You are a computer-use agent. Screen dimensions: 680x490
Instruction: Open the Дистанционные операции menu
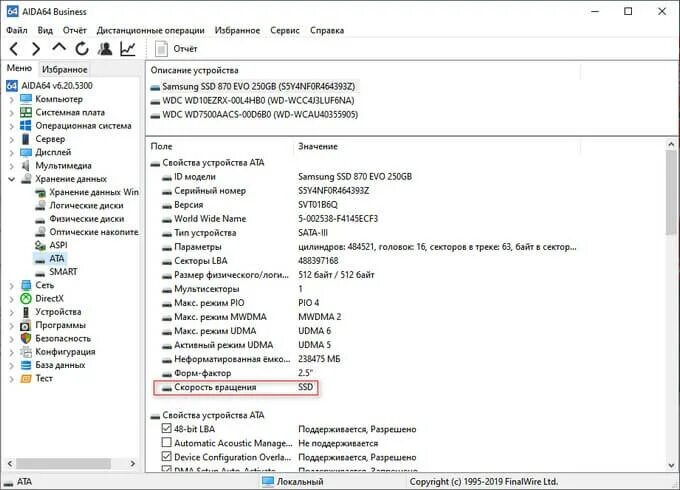click(150, 30)
